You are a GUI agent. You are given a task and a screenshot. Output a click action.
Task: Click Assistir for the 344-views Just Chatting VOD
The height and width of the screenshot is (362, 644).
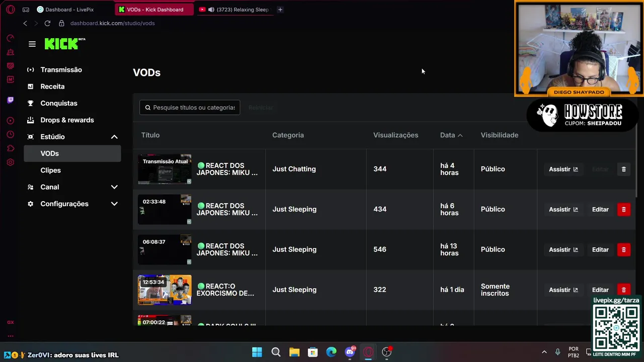tap(563, 169)
